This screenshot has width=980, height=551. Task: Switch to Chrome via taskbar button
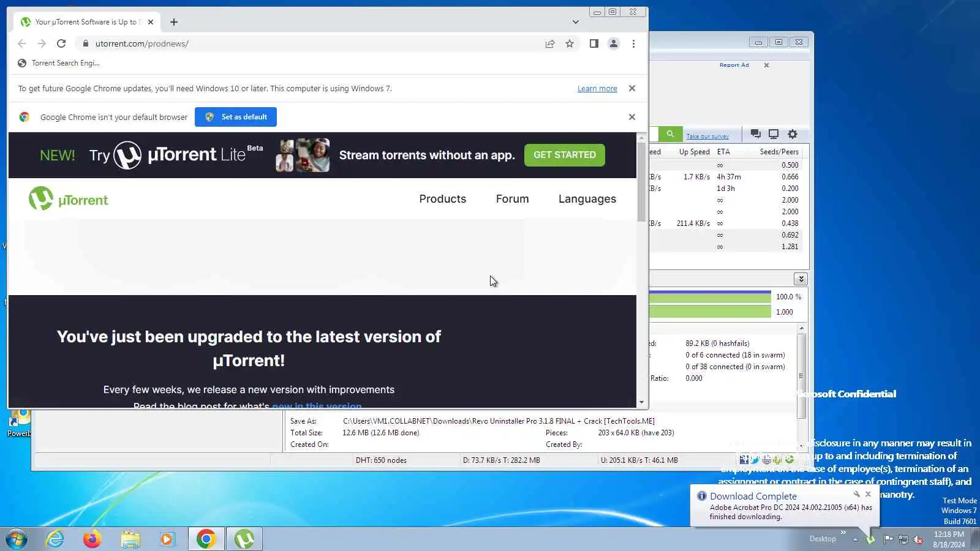coord(206,539)
